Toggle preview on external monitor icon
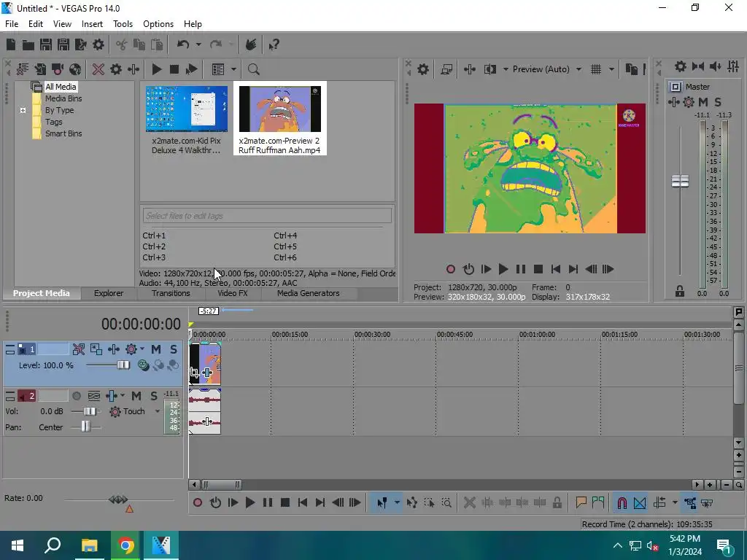 coord(446,69)
